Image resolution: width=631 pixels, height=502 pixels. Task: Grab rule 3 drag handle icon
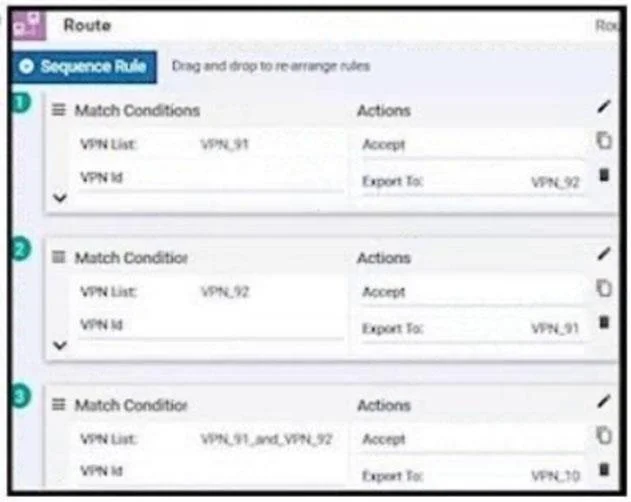pyautogui.click(x=59, y=404)
